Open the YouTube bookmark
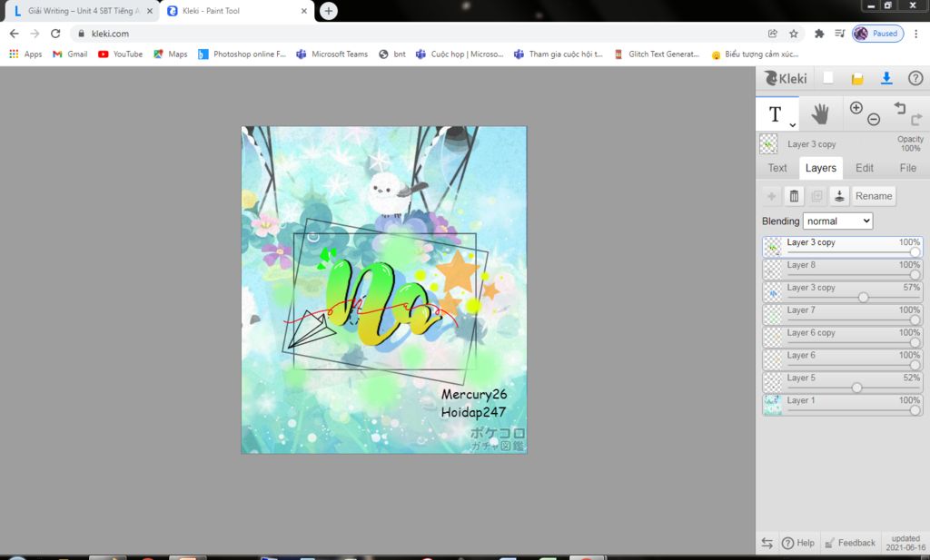Image resolution: width=930 pixels, height=560 pixels. pos(121,54)
